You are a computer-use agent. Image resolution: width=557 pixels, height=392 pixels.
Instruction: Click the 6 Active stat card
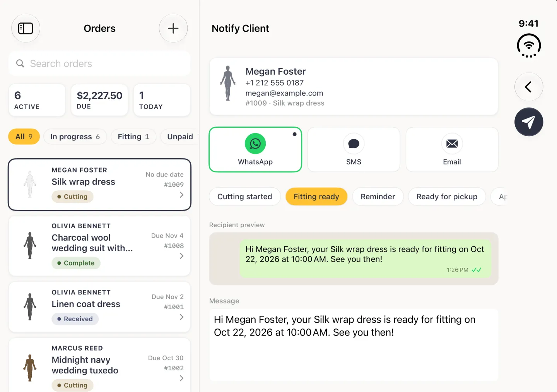click(37, 100)
